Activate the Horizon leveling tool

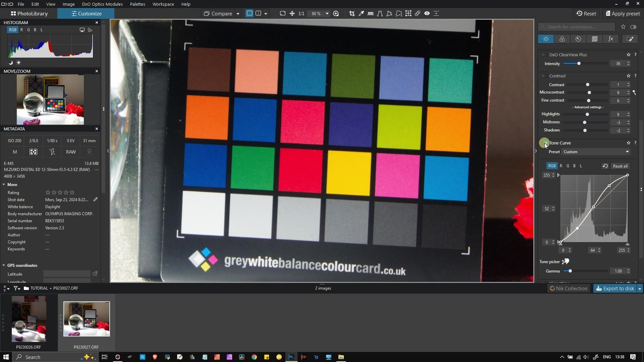point(370,13)
